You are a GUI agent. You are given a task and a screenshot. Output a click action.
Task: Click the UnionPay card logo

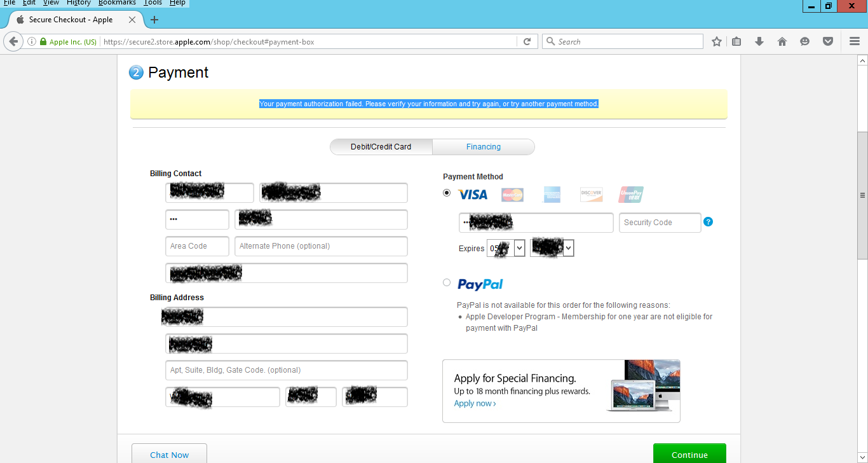tap(631, 195)
